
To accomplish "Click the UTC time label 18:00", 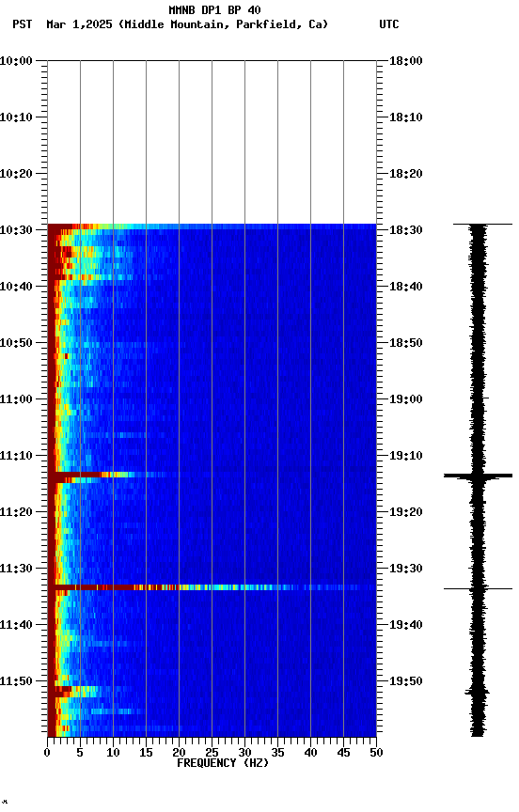I will point(406,61).
